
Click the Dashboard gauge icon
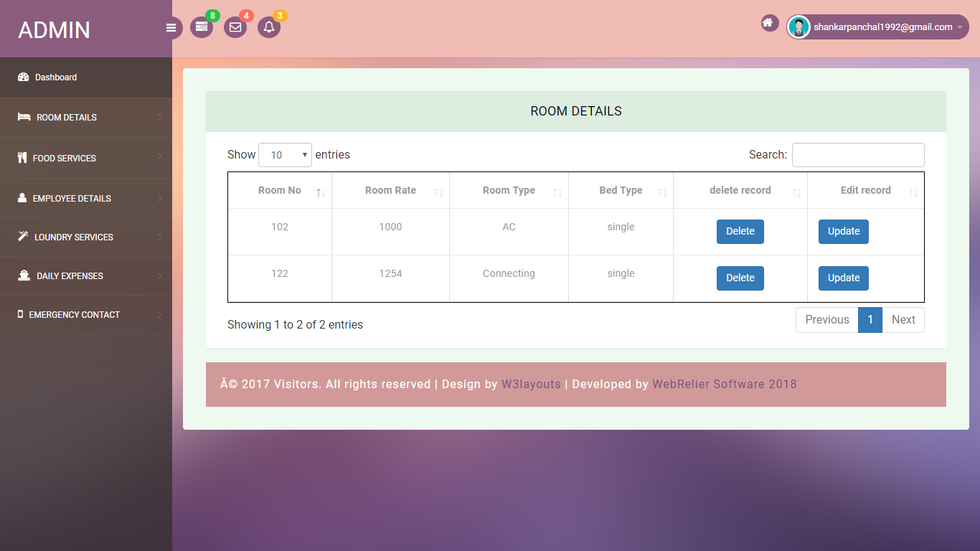coord(23,77)
